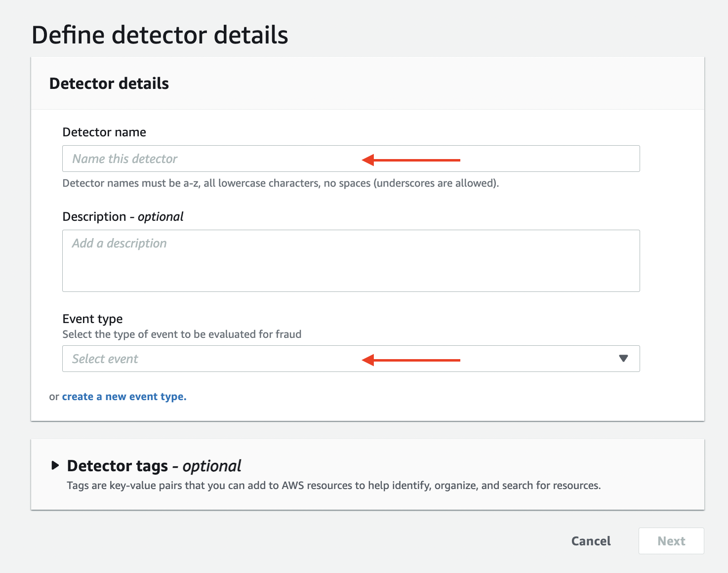Screen dimensions: 728x573
Task: Follow the create a new event type link
Action: [x=124, y=397]
